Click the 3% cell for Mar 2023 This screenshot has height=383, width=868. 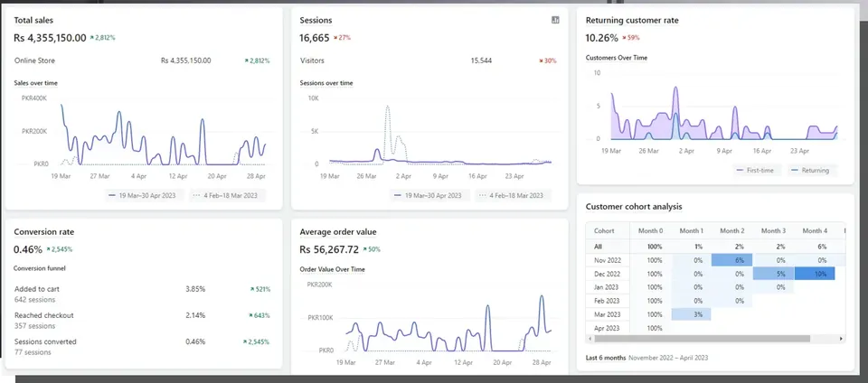(x=691, y=314)
